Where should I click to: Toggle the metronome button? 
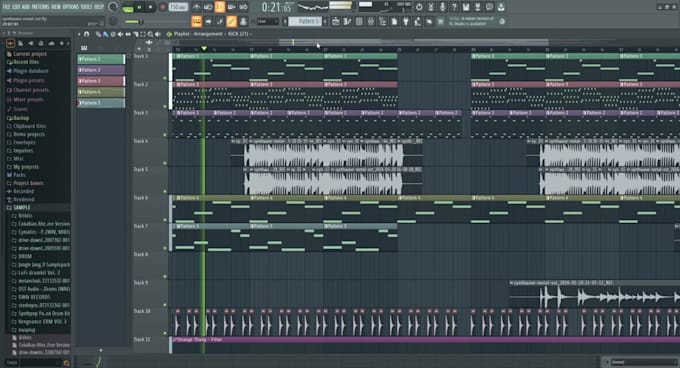196,7
